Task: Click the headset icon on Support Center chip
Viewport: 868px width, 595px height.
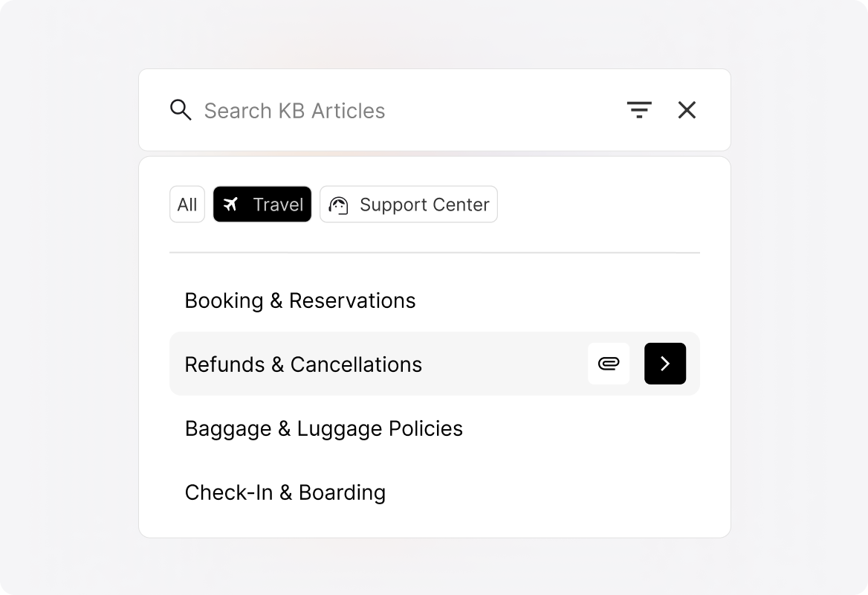Action: (339, 204)
